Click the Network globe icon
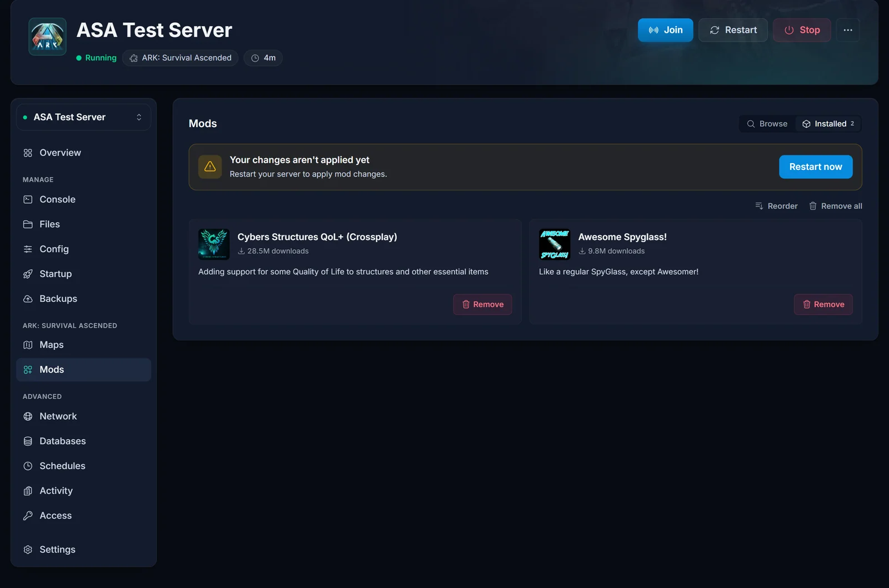889x588 pixels. (28, 416)
